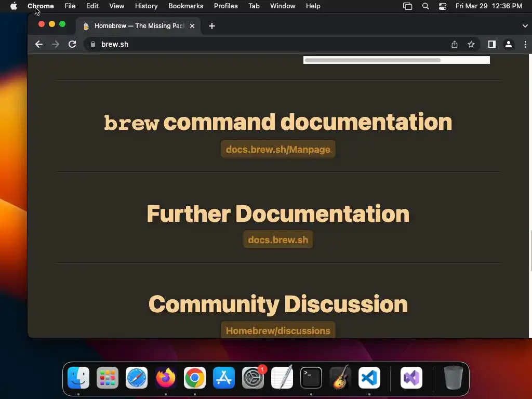
Task: Click the Community Discussion heading
Action: [278, 304]
